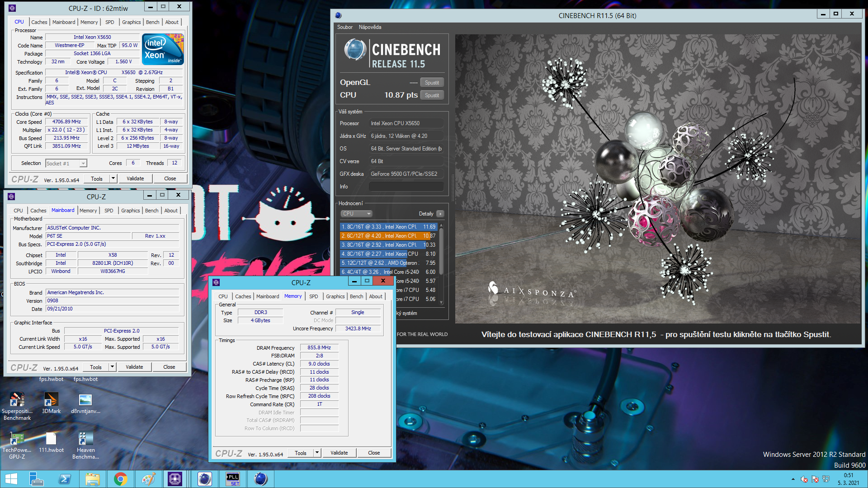The image size is (868, 488).
Task: Click the DRAM Frequency value 855.8 MHz
Action: (319, 348)
